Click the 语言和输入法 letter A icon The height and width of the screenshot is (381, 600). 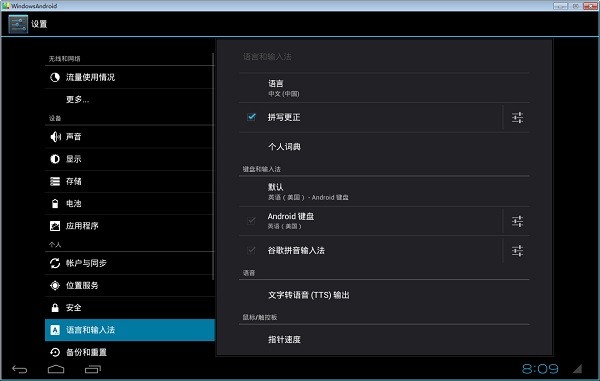pos(55,330)
